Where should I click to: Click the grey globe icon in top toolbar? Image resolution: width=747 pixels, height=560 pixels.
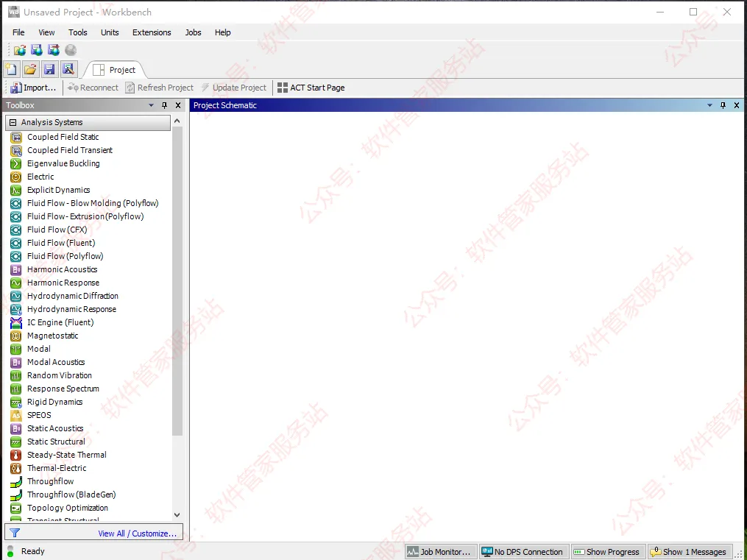[x=71, y=50]
